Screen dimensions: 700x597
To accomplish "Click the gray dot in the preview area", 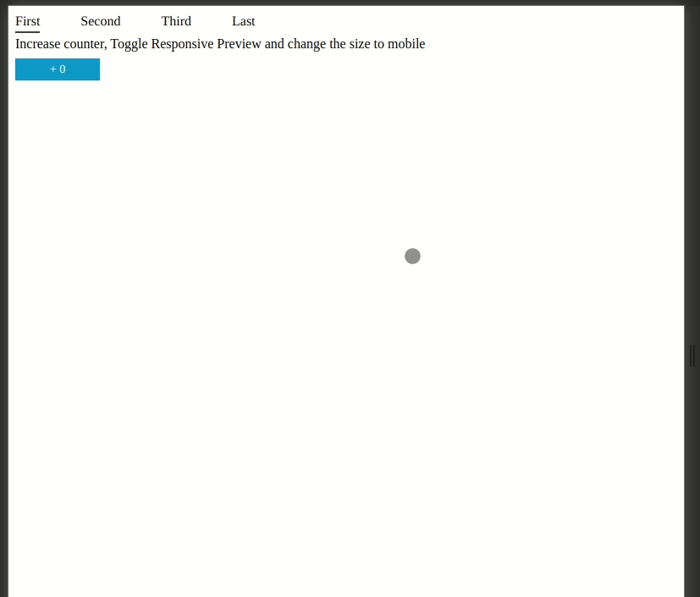I will 412,256.
